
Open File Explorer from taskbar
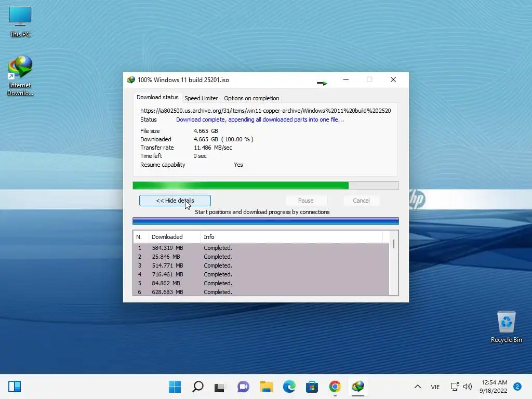(267, 387)
